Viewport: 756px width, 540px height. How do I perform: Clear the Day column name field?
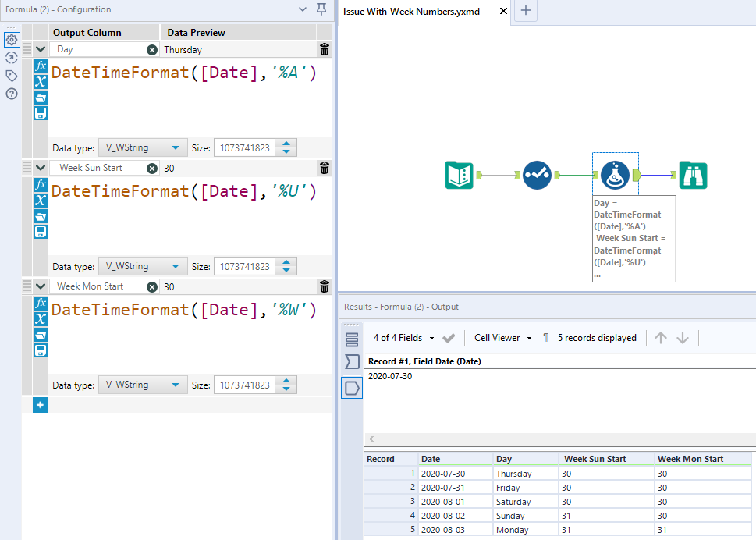tap(151, 49)
